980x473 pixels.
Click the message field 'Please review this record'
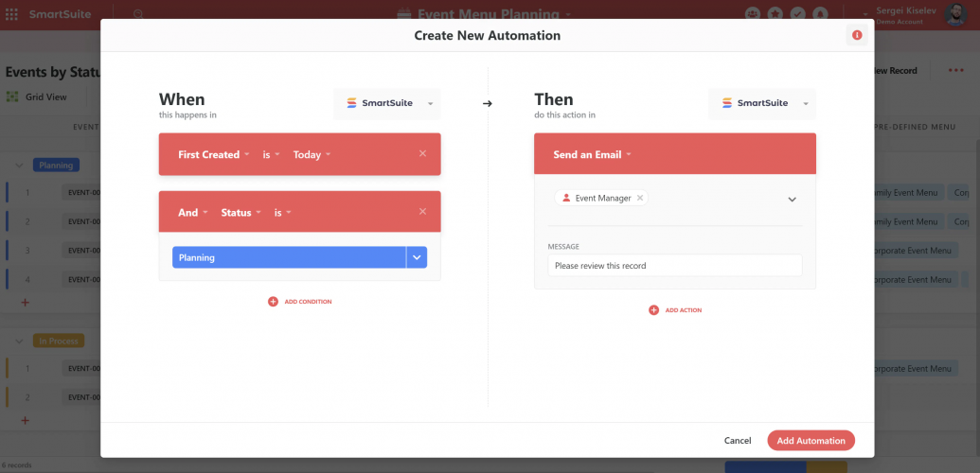(675, 266)
